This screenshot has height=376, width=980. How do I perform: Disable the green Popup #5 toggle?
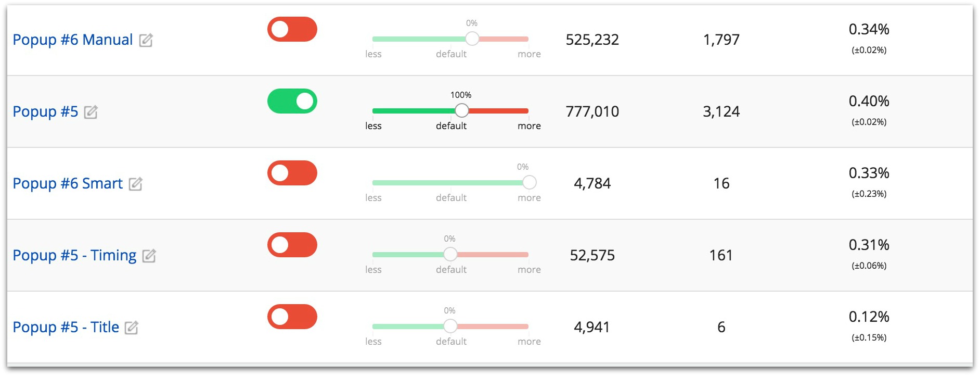292,101
